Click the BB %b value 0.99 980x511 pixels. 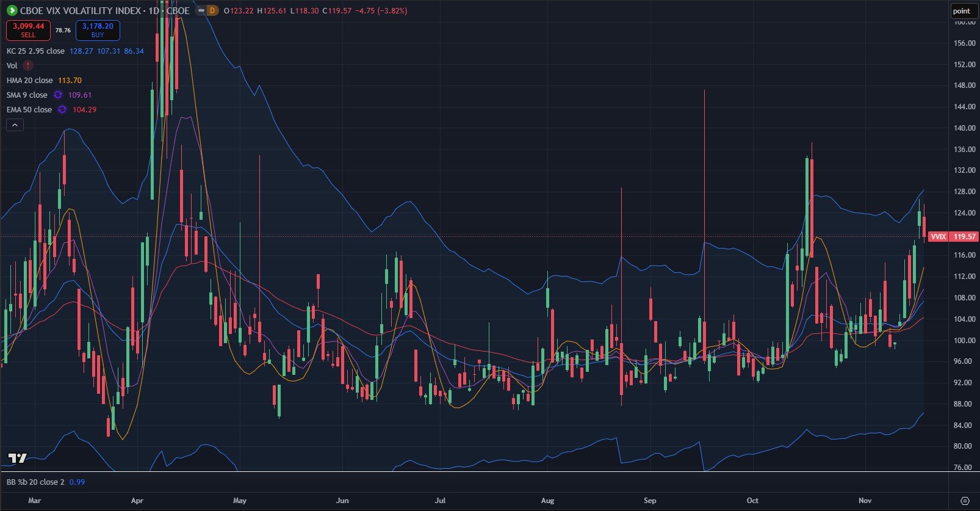[x=77, y=482]
